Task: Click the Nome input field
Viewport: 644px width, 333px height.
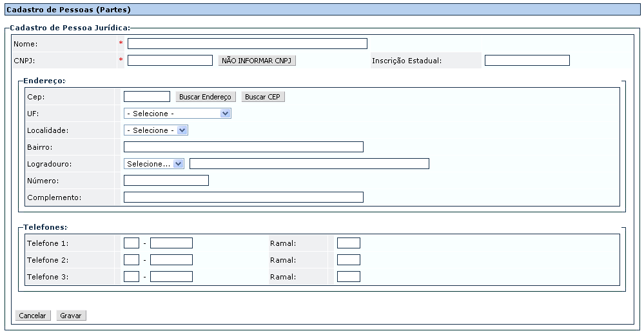Action: [x=248, y=44]
